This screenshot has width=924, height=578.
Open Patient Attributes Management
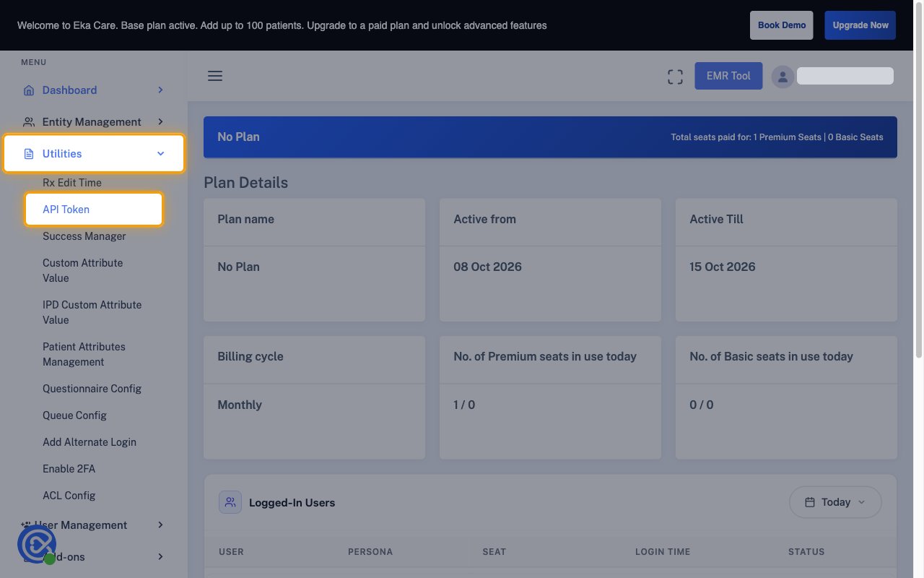pos(84,354)
